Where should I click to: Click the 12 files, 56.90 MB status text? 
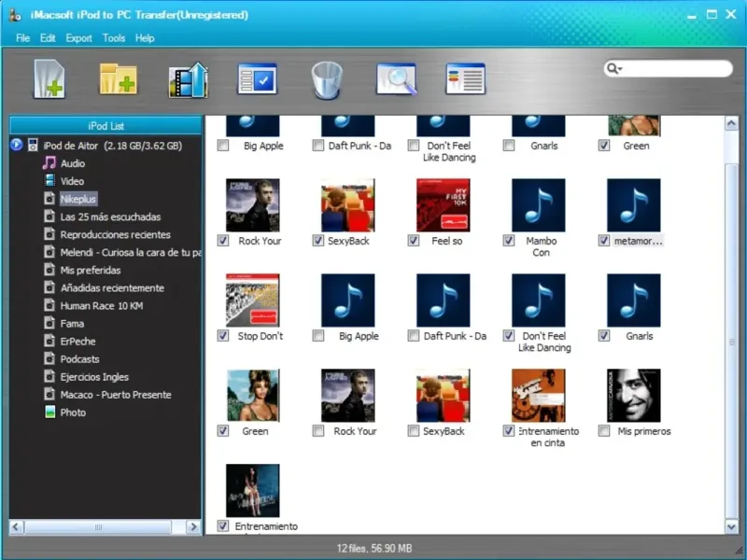pyautogui.click(x=374, y=548)
